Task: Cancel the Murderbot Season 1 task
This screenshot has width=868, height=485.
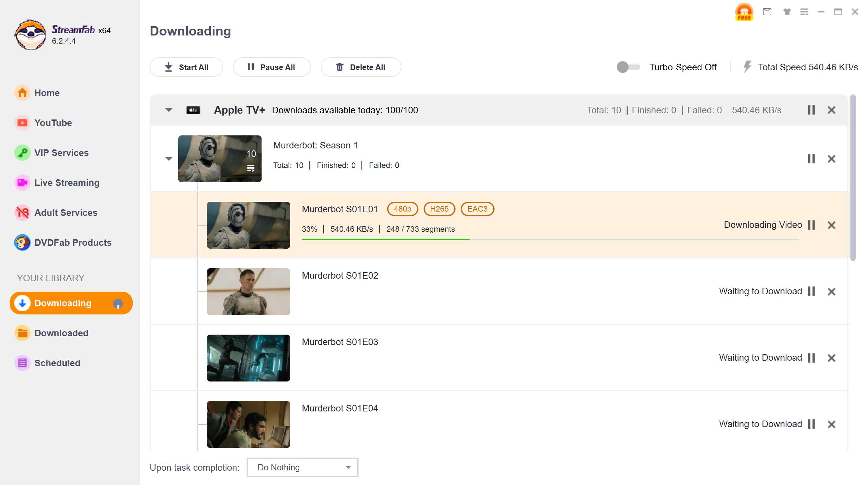Action: click(x=831, y=159)
